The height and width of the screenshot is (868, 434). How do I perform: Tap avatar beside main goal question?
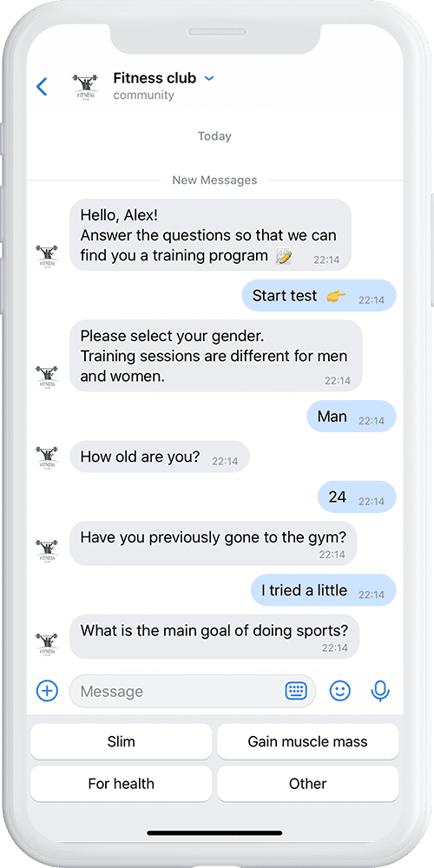tap(47, 644)
